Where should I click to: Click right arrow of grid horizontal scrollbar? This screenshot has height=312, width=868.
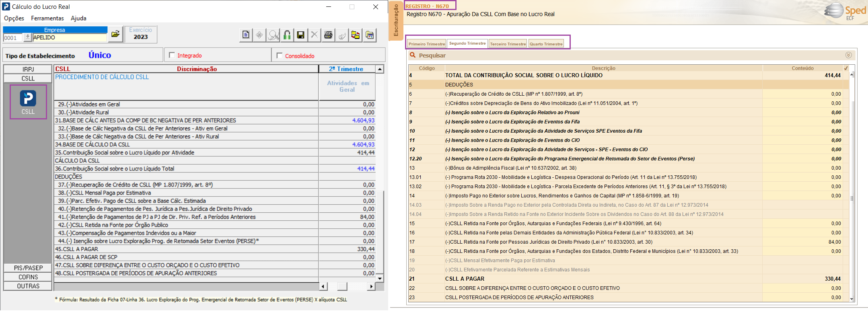pyautogui.click(x=371, y=286)
